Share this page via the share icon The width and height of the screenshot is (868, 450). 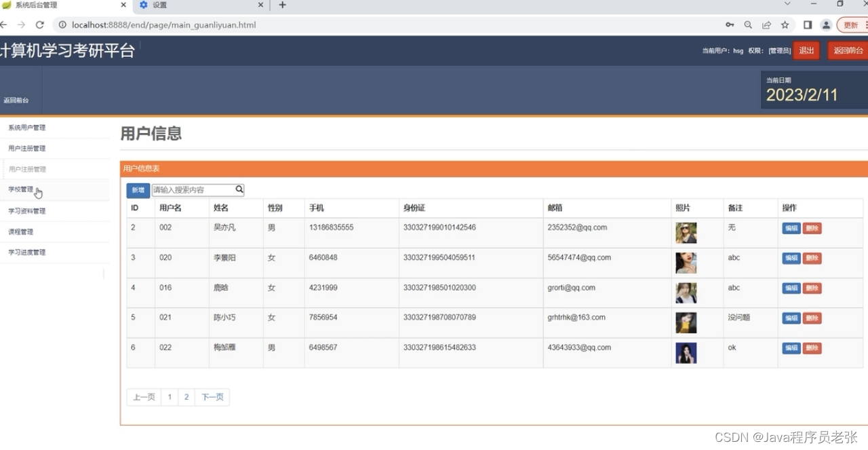click(766, 24)
